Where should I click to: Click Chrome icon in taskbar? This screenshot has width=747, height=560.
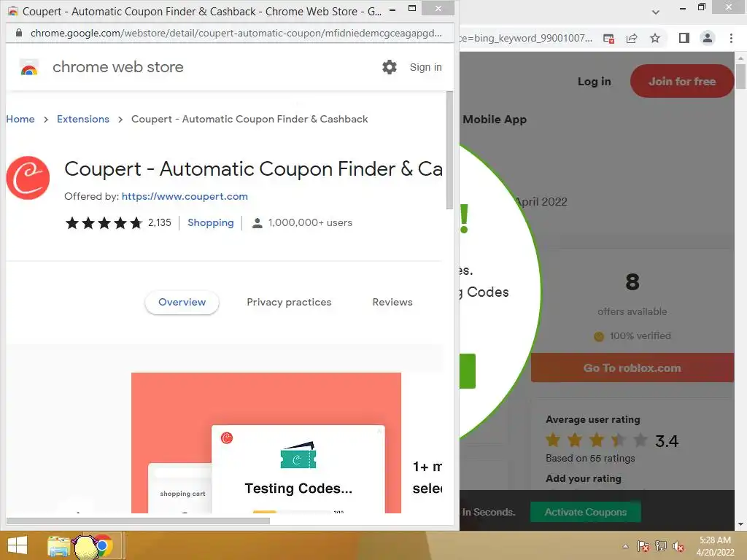coord(102,545)
